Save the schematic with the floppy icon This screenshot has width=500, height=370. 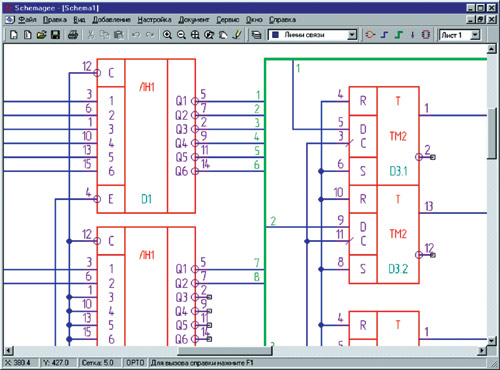tap(55, 35)
